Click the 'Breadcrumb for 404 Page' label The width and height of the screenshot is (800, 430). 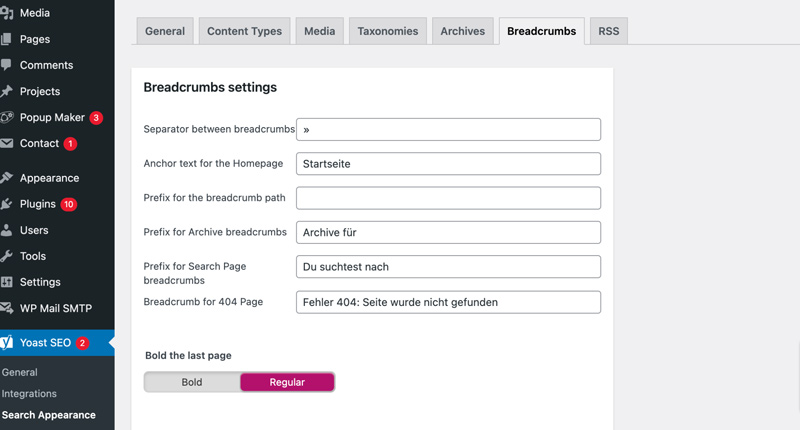[203, 301]
